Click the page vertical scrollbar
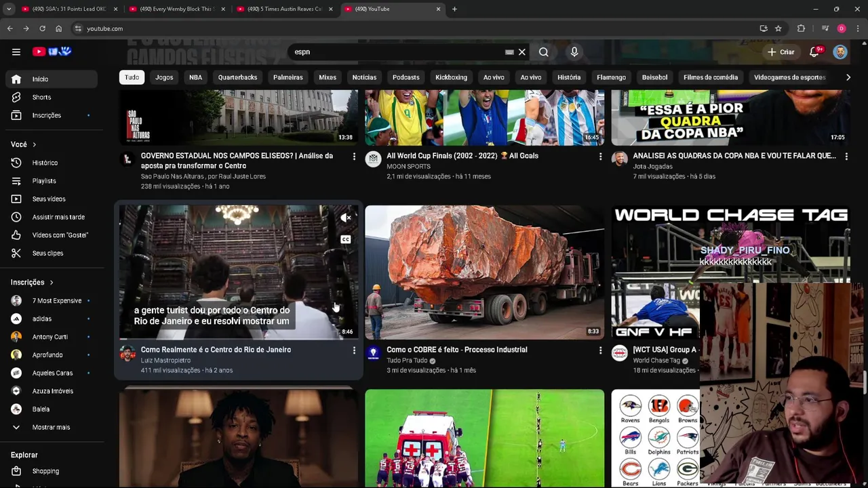 point(865,383)
